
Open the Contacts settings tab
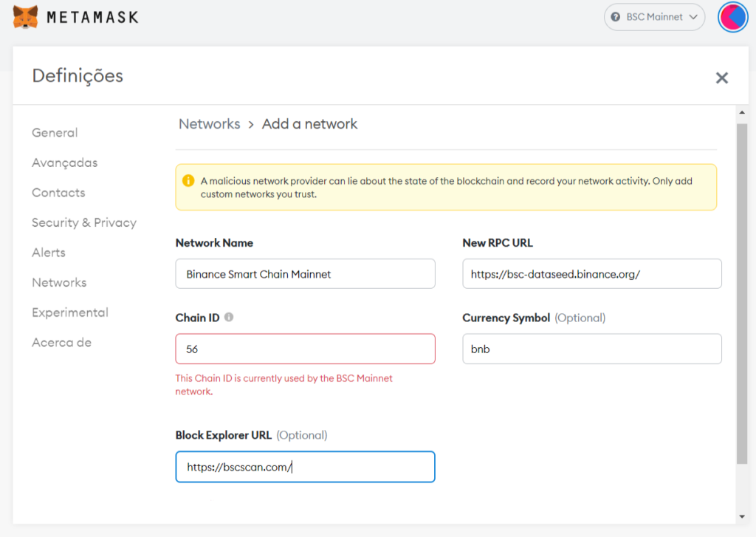click(58, 193)
